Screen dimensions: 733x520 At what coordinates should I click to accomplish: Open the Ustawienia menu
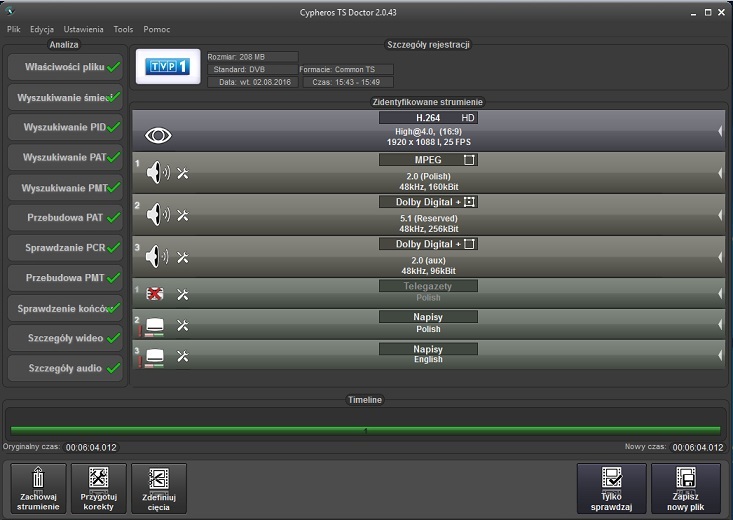(x=83, y=30)
